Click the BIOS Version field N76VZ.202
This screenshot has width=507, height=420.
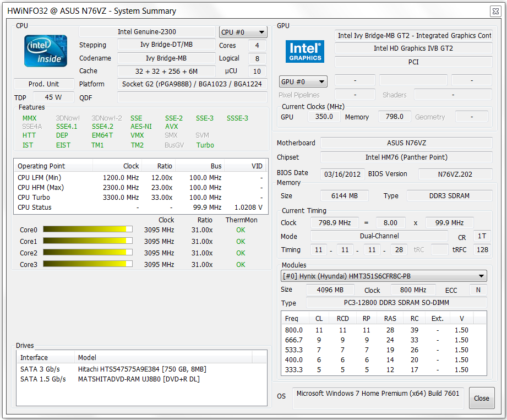pos(455,174)
